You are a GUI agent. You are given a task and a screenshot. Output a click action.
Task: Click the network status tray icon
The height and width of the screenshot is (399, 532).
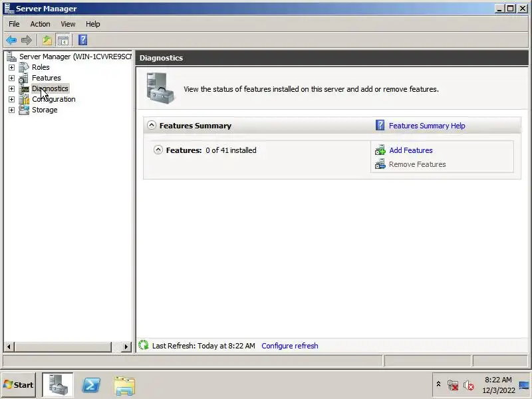pos(453,385)
